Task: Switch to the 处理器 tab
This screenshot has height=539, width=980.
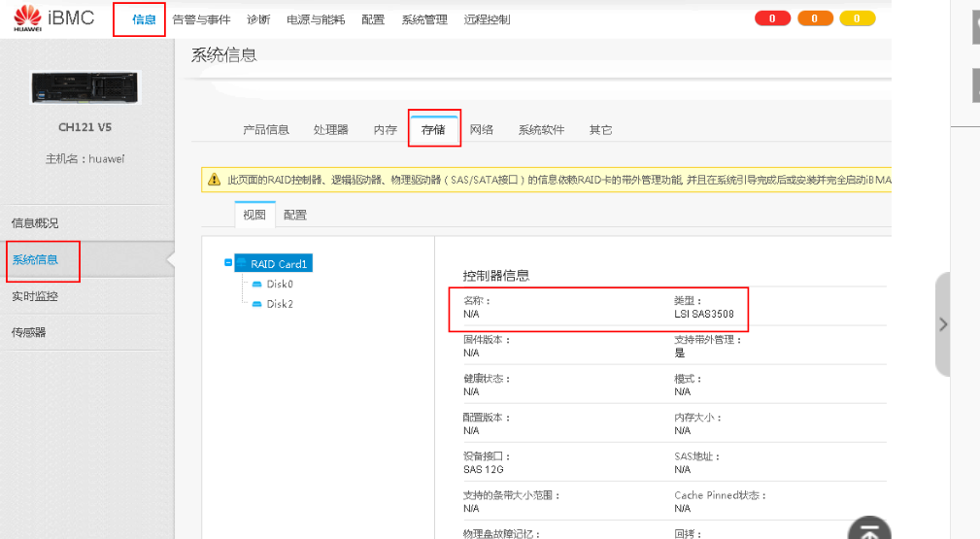Action: (x=330, y=129)
